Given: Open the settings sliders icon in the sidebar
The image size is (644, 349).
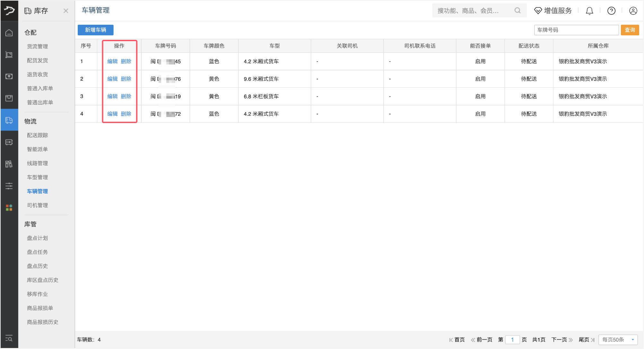Looking at the screenshot, I should 9,186.
